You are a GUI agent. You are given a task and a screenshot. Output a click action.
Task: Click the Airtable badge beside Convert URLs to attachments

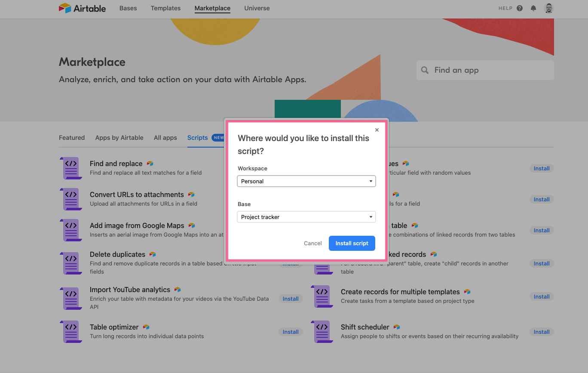[191, 194]
